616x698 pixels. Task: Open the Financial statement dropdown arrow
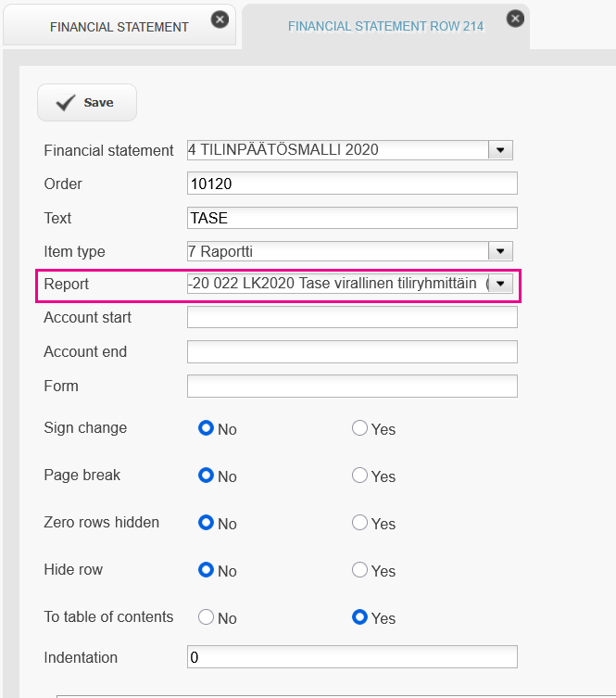(x=500, y=150)
